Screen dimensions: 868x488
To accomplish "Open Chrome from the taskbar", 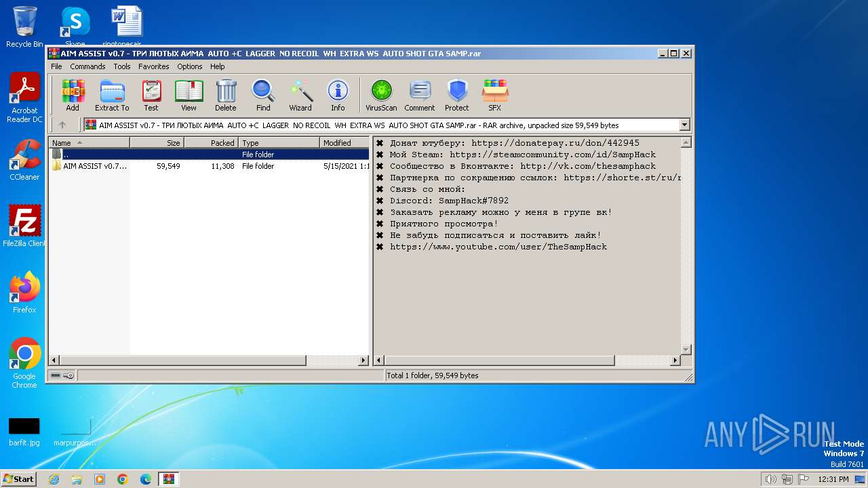I will click(x=123, y=479).
